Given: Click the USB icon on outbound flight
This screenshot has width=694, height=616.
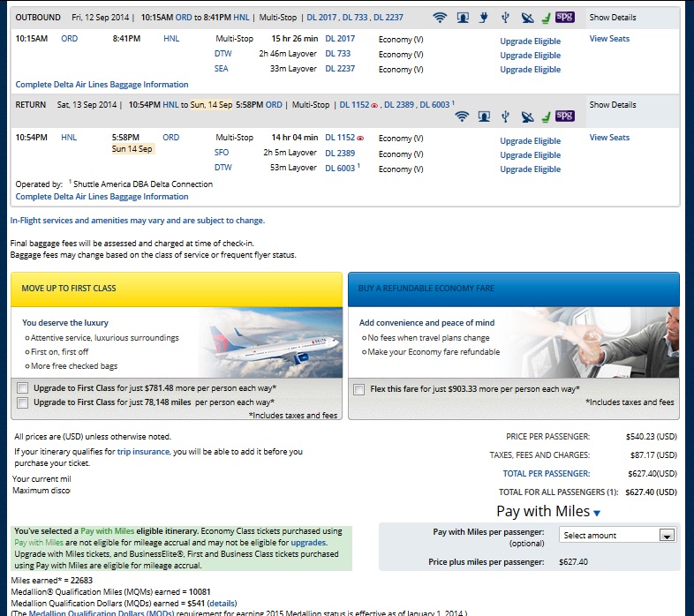Looking at the screenshot, I should tap(506, 18).
